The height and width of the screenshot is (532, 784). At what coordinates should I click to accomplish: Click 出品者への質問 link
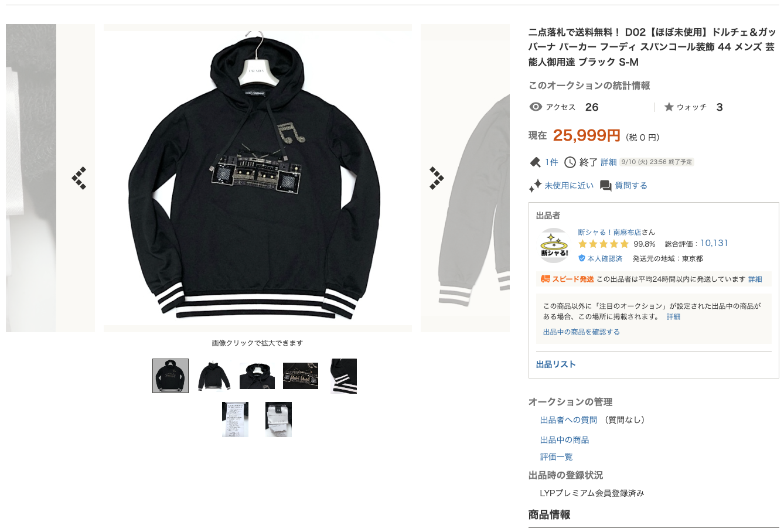pyautogui.click(x=569, y=420)
